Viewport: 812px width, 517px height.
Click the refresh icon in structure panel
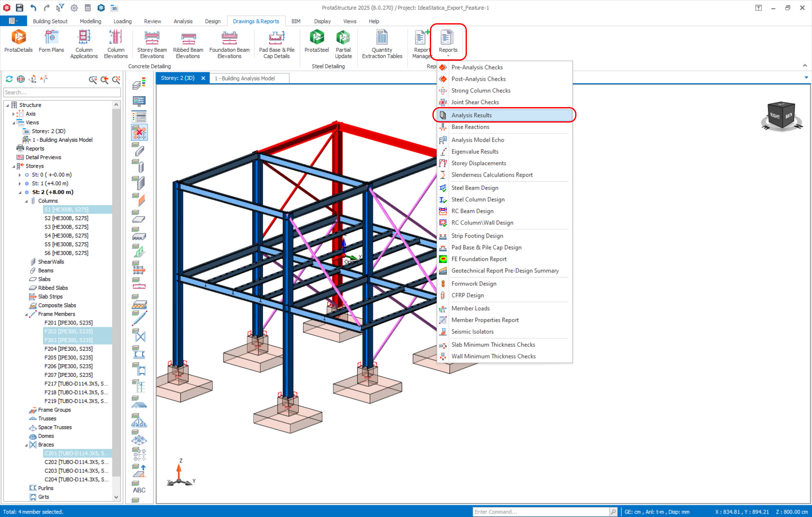(9, 79)
